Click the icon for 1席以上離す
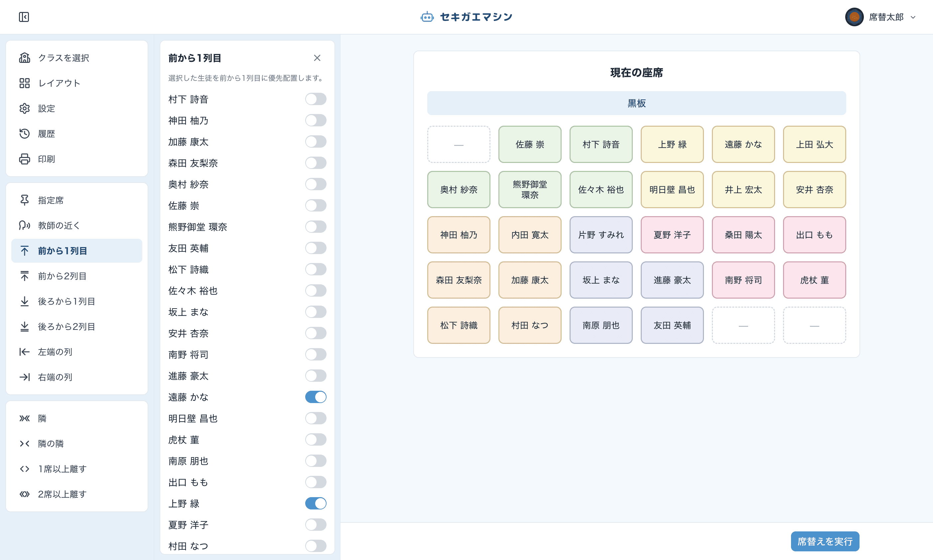The image size is (933, 560). tap(25, 469)
